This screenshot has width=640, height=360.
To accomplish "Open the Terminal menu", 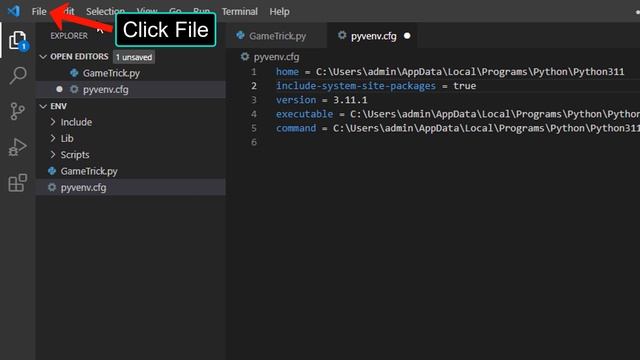I will (240, 11).
